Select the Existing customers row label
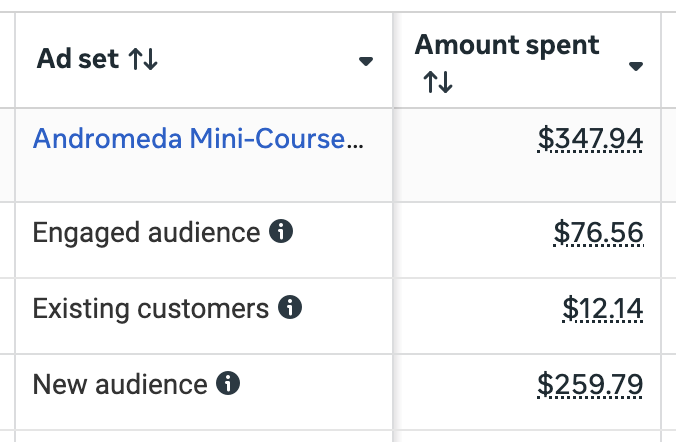This screenshot has height=442, width=676. point(150,307)
